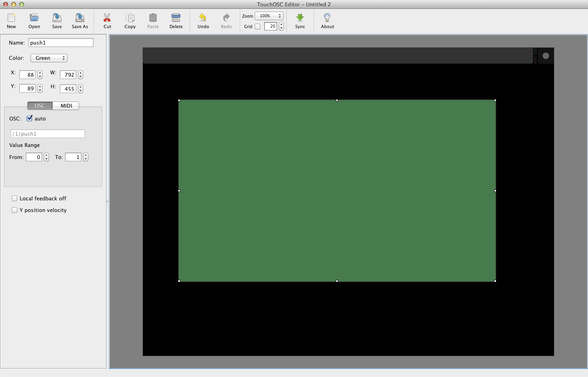Screen dimensions: 588x377
Task: Uncheck the OSC auto checkbox
Action: 30,118
